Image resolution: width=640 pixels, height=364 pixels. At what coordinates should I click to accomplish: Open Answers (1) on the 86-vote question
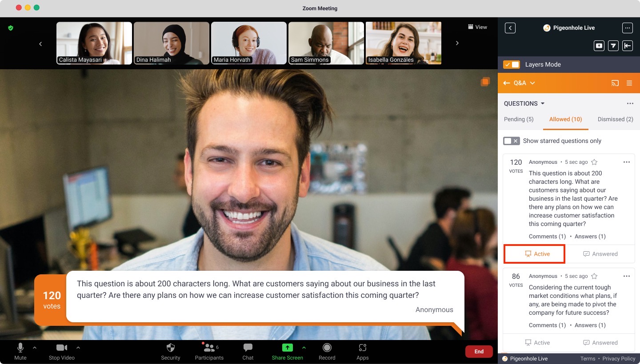click(590, 325)
